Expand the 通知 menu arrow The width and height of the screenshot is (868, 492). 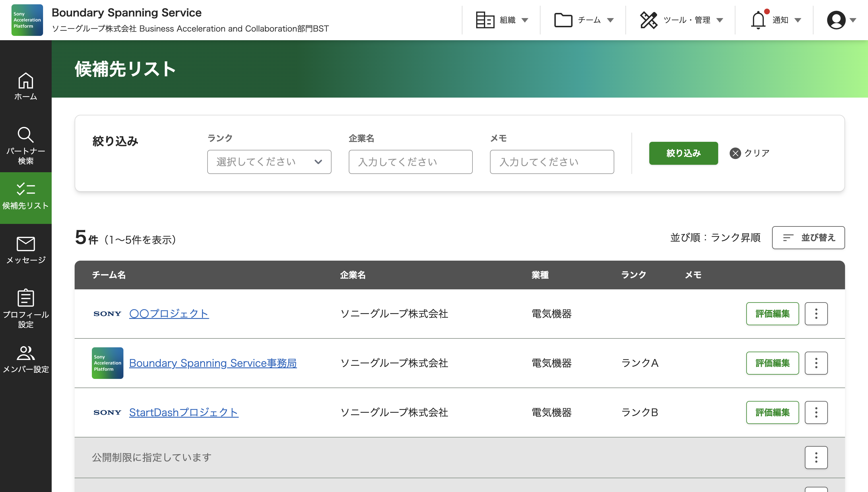pyautogui.click(x=798, y=20)
